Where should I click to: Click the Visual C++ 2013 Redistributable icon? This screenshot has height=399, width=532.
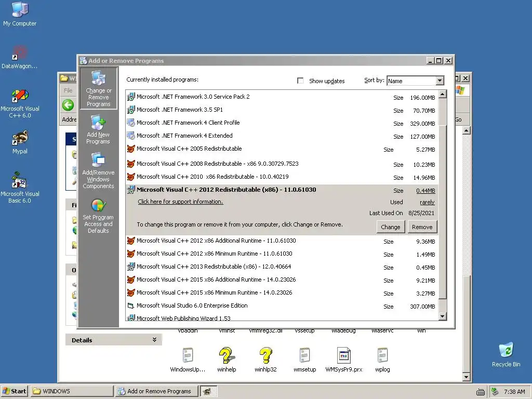click(x=130, y=267)
